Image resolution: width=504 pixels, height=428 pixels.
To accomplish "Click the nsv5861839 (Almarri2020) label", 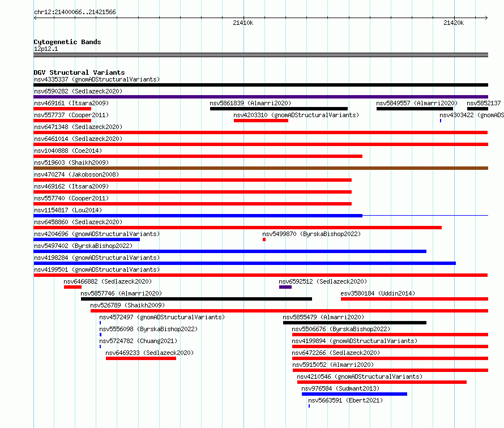I will (250, 103).
